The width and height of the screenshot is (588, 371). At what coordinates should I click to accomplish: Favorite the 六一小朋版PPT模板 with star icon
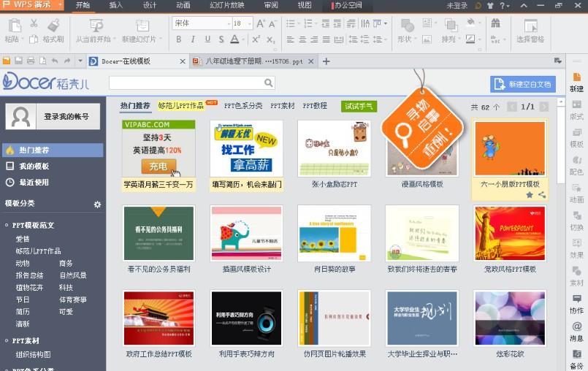(x=530, y=195)
